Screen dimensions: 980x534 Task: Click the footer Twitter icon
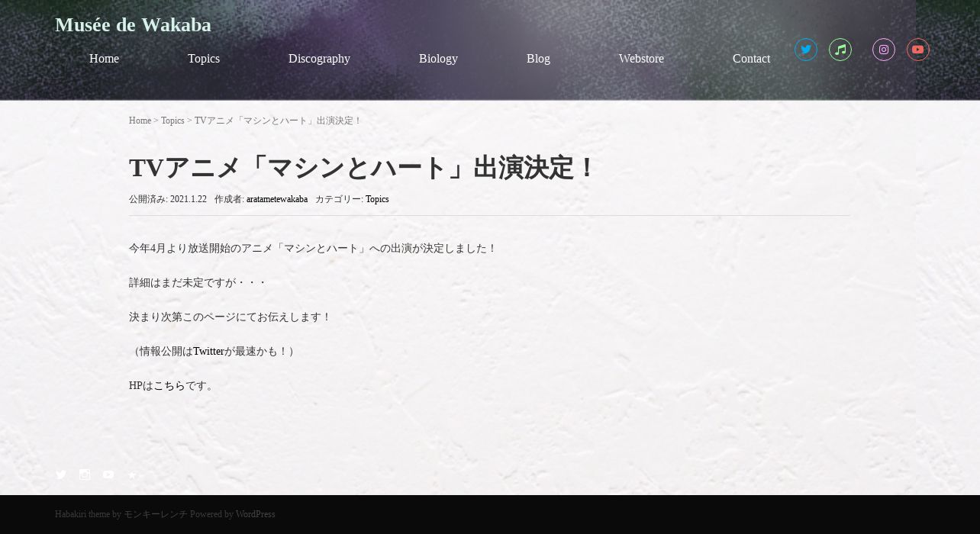tap(61, 474)
